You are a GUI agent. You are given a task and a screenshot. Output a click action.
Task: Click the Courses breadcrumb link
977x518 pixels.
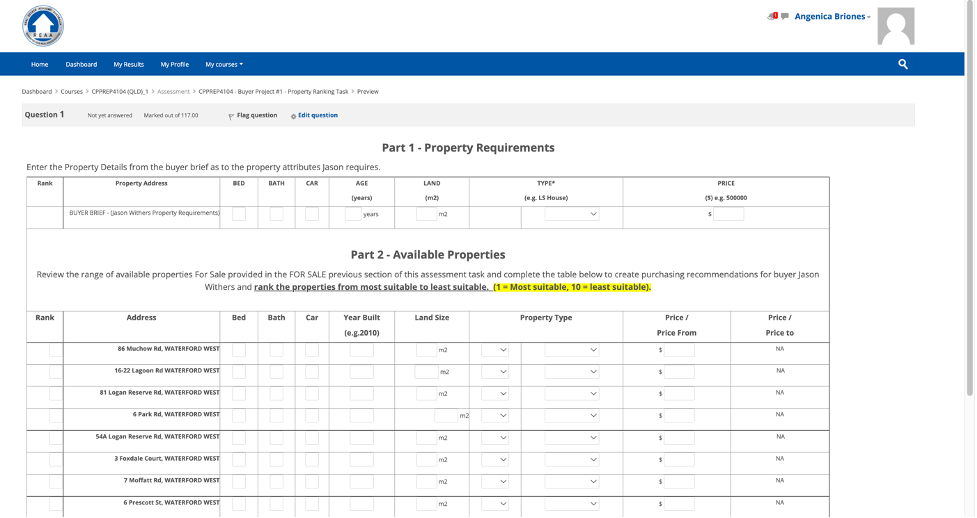pos(72,91)
